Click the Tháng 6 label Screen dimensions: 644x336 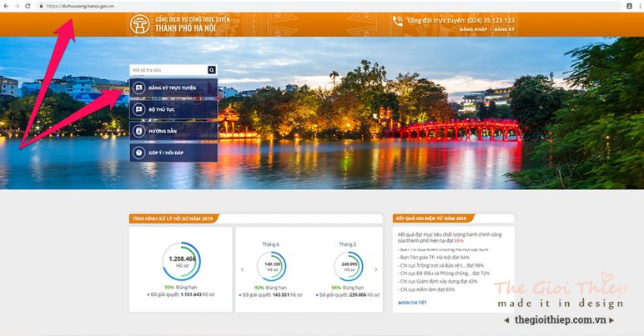coord(270,244)
